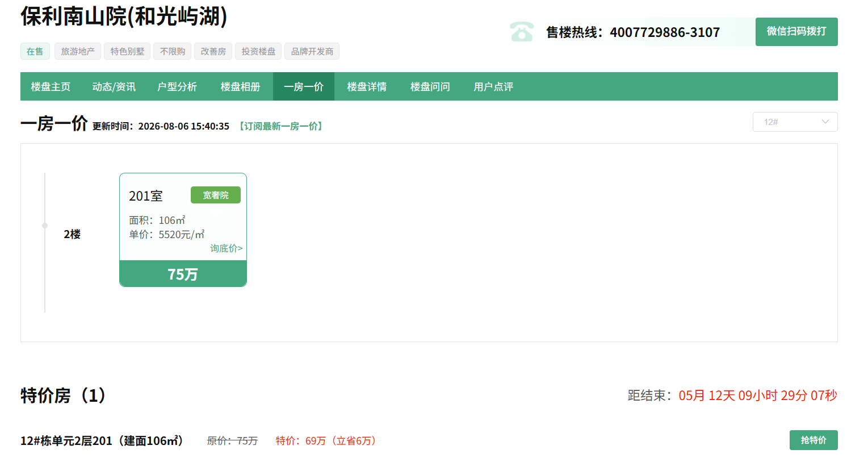The width and height of the screenshot is (868, 462).
Task: Click the 抢特价 button
Action: coord(814,440)
